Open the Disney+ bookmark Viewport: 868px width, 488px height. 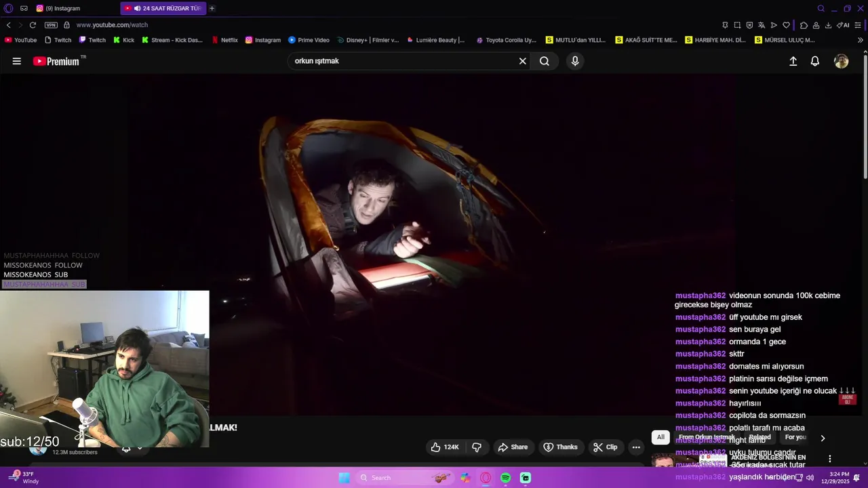point(368,40)
